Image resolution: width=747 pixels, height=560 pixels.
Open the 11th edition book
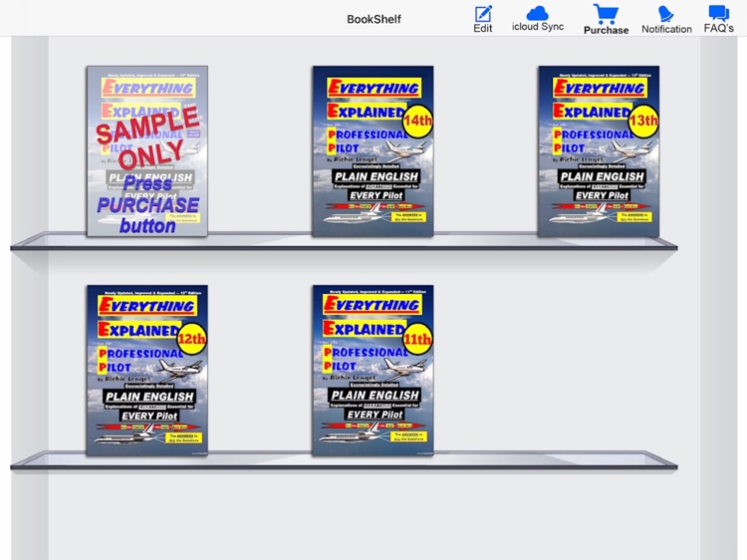(373, 371)
